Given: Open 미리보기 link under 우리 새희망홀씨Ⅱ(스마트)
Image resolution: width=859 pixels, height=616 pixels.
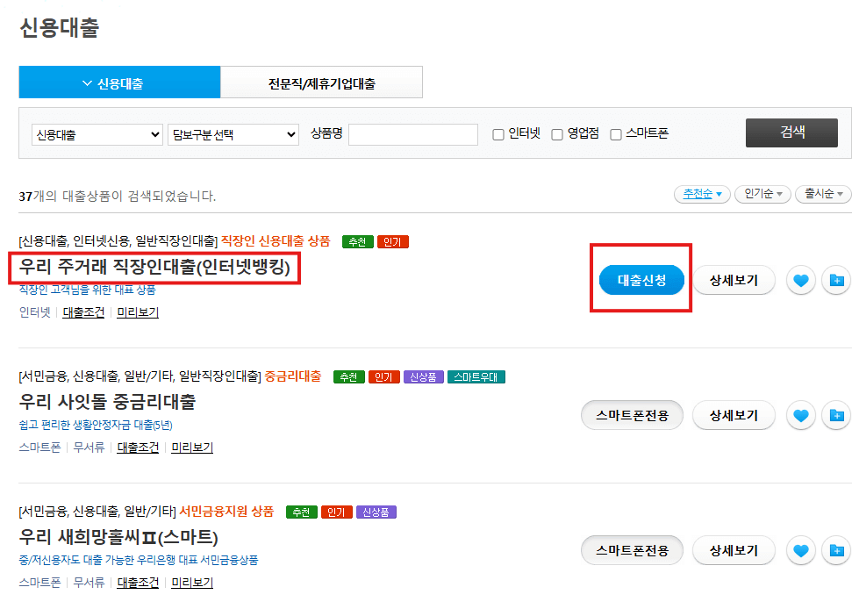Looking at the screenshot, I should (192, 582).
